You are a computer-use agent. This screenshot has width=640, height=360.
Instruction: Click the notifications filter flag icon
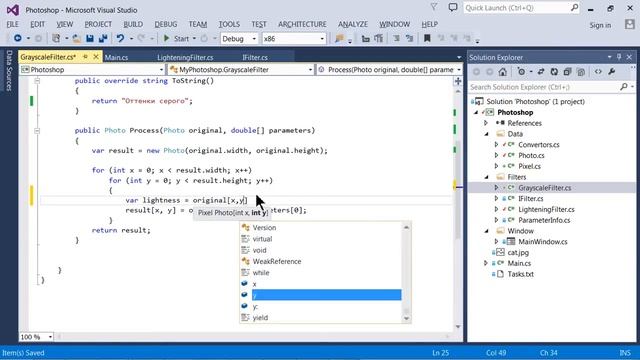[x=434, y=7]
